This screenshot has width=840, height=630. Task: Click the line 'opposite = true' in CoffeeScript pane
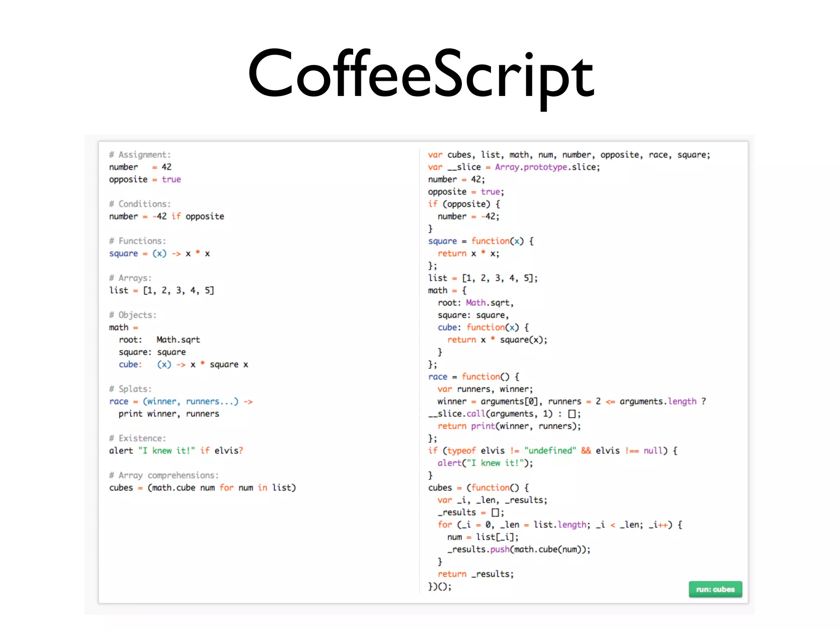pos(145,179)
